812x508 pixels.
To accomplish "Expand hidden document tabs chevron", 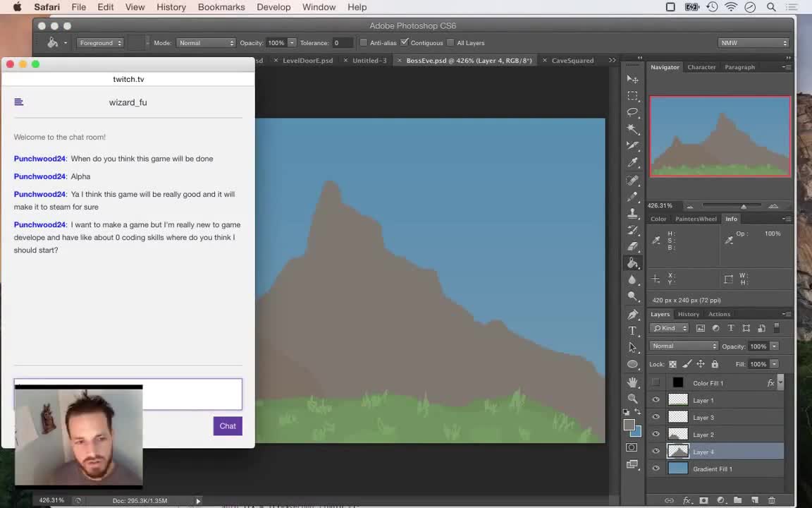I will (612, 60).
